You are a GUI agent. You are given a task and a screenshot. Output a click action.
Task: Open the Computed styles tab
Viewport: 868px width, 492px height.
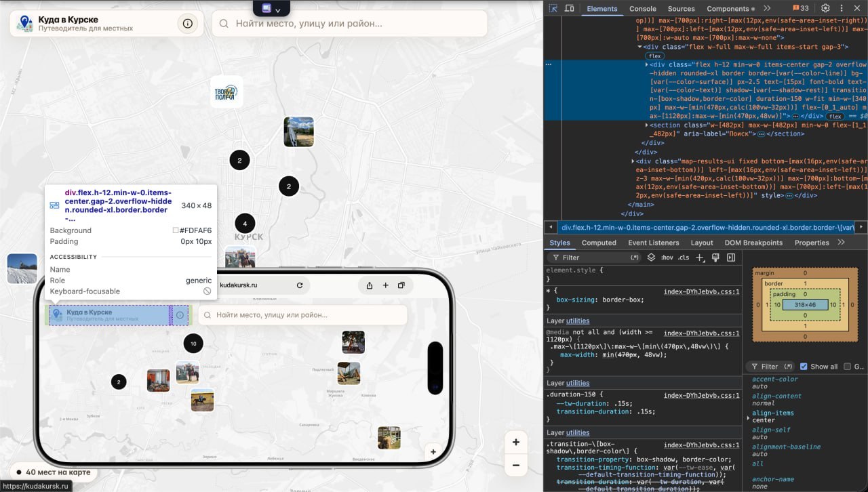tap(599, 243)
